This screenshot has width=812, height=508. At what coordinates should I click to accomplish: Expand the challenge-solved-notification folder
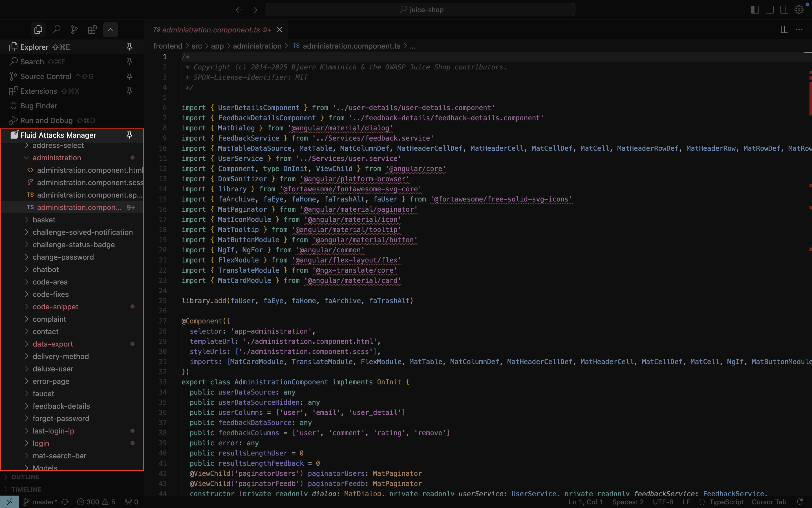pyautogui.click(x=72, y=232)
